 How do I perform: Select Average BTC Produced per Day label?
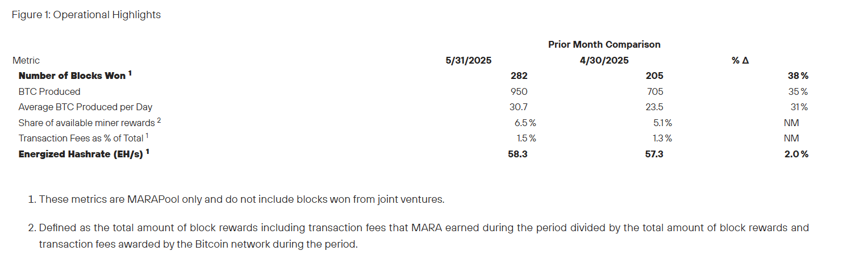tap(85, 107)
